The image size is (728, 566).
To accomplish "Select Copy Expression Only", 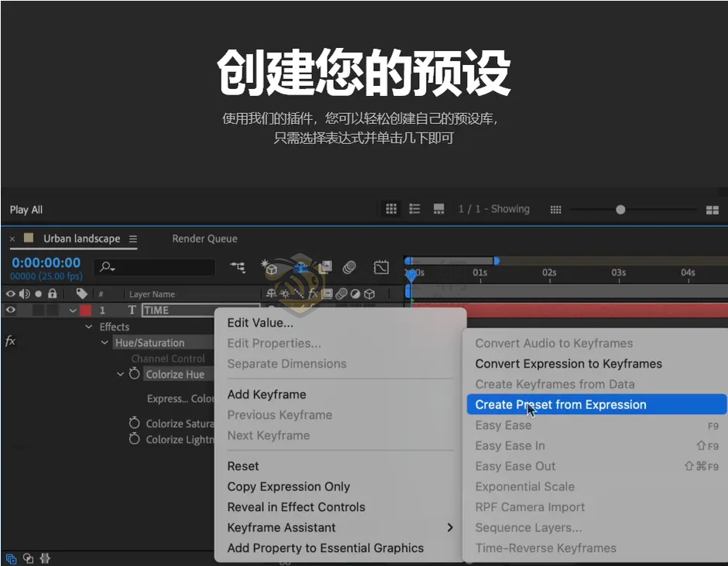I will coord(288,486).
